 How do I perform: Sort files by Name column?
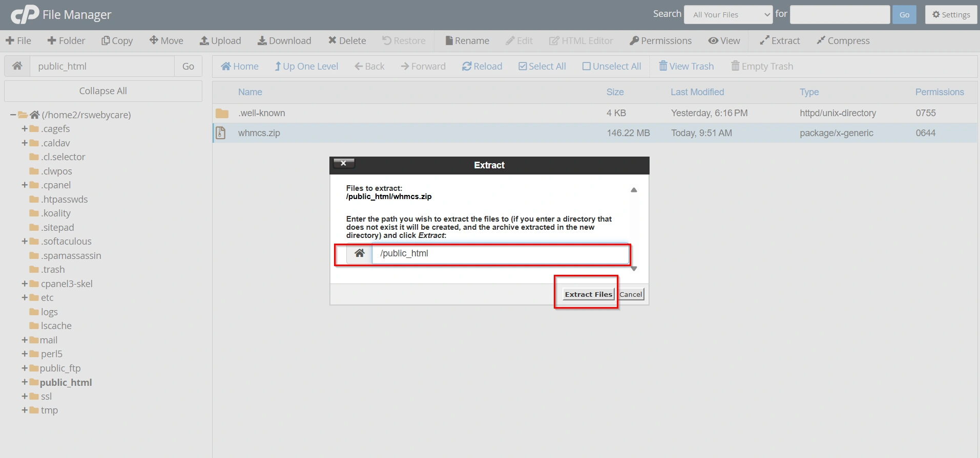250,92
